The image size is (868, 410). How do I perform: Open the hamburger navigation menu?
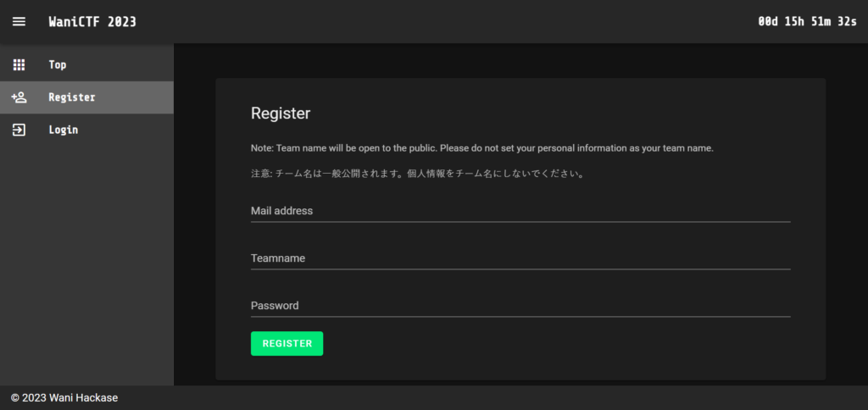(x=19, y=21)
